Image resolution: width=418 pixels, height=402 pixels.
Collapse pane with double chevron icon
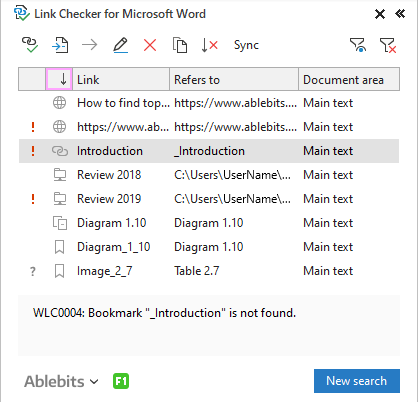(x=400, y=14)
